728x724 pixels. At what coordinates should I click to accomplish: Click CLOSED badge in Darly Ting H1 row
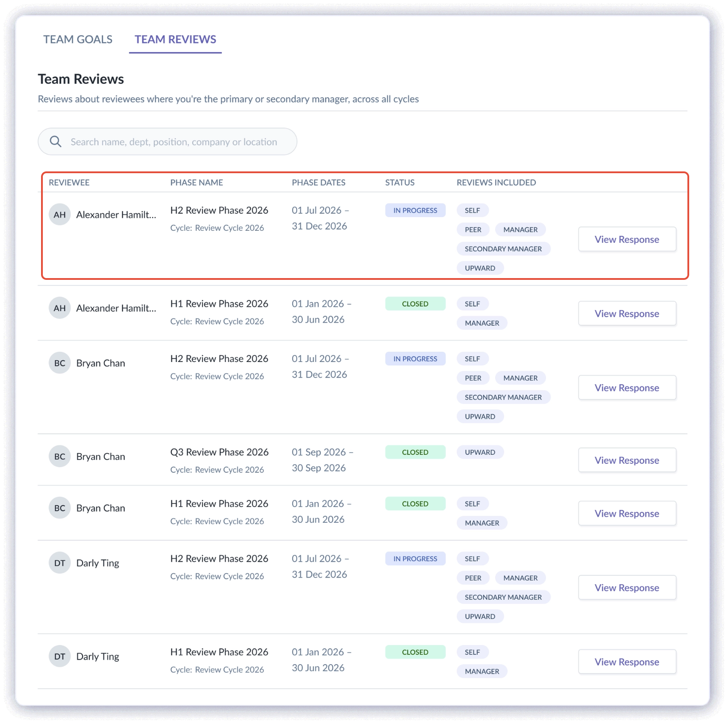coord(415,652)
